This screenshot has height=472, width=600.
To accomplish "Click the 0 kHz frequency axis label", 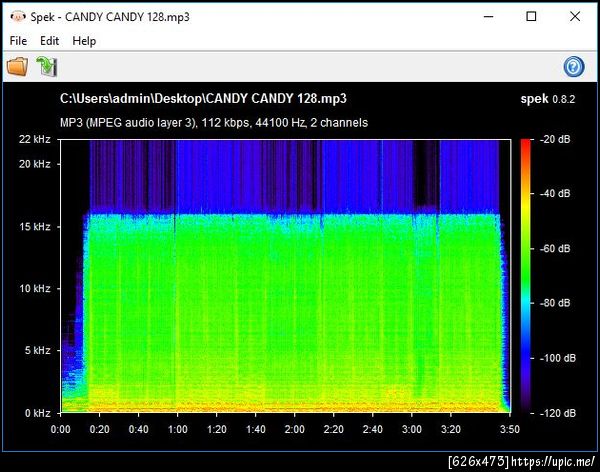I will tap(38, 413).
